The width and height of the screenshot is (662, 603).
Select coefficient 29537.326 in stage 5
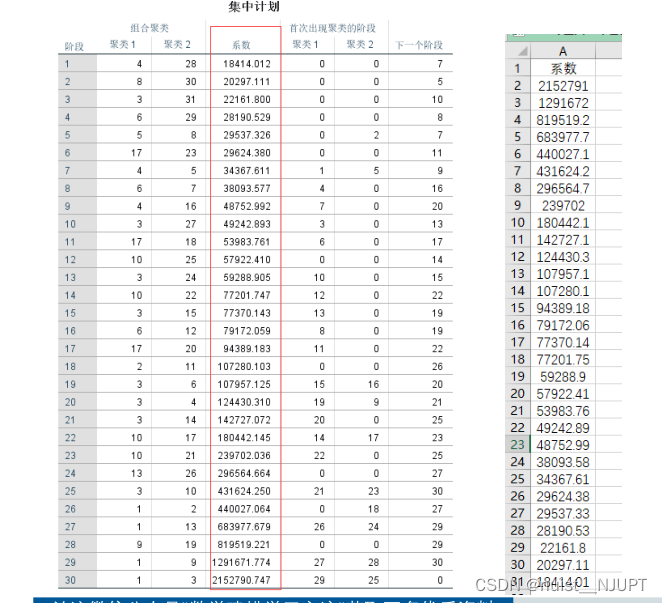coord(247,135)
